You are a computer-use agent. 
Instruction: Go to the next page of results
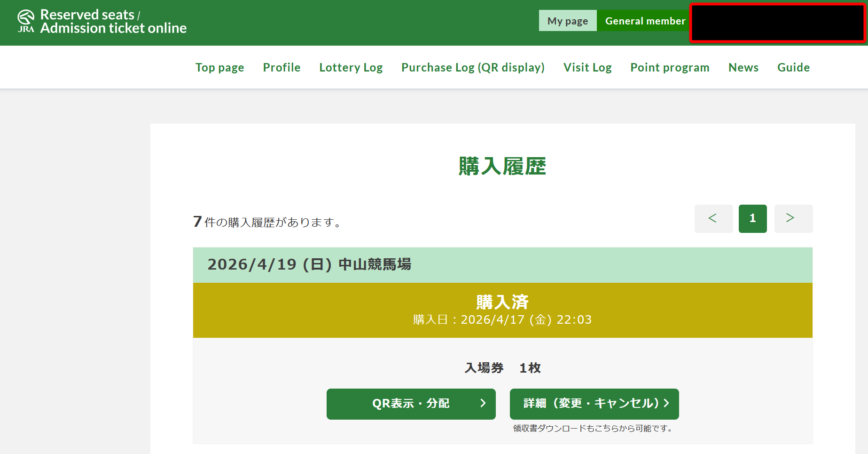[793, 218]
